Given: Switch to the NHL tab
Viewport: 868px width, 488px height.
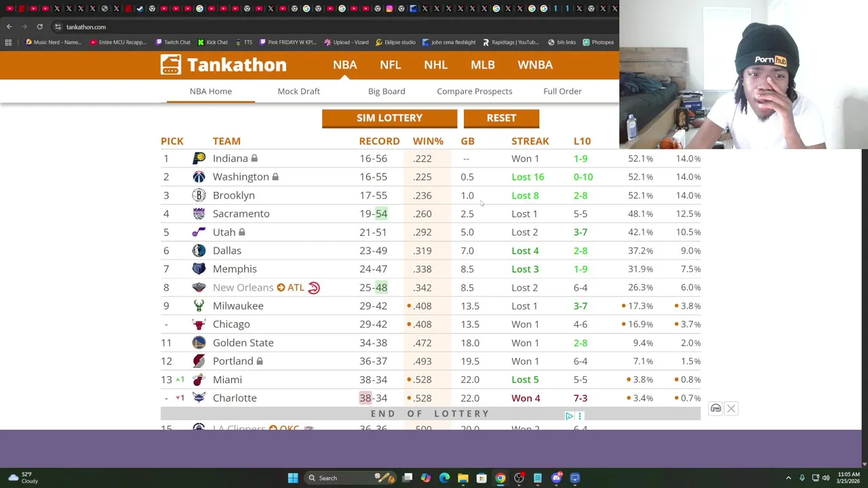Looking at the screenshot, I should [435, 64].
